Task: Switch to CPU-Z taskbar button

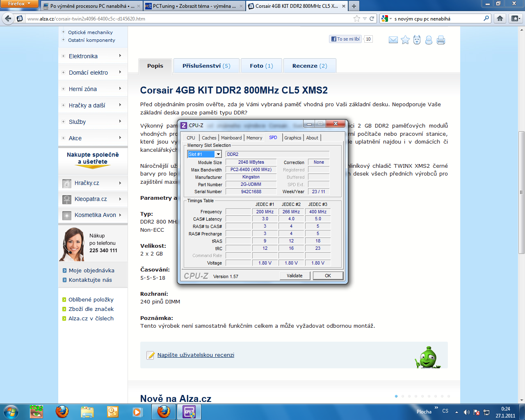Action: point(189,411)
